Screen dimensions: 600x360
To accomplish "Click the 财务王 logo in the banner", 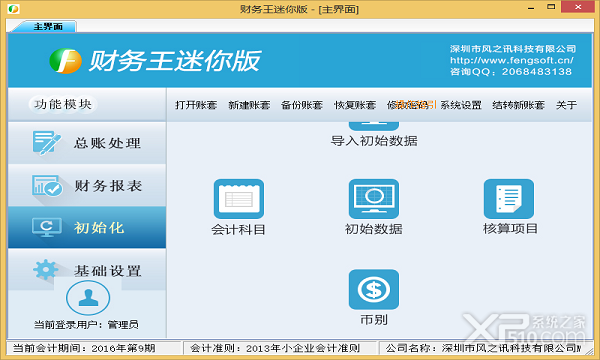I will pos(65,61).
